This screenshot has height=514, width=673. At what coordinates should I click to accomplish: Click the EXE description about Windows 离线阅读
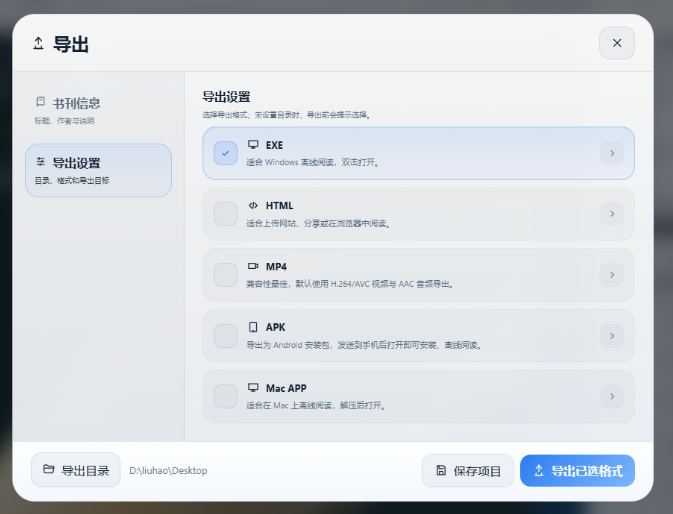point(312,162)
